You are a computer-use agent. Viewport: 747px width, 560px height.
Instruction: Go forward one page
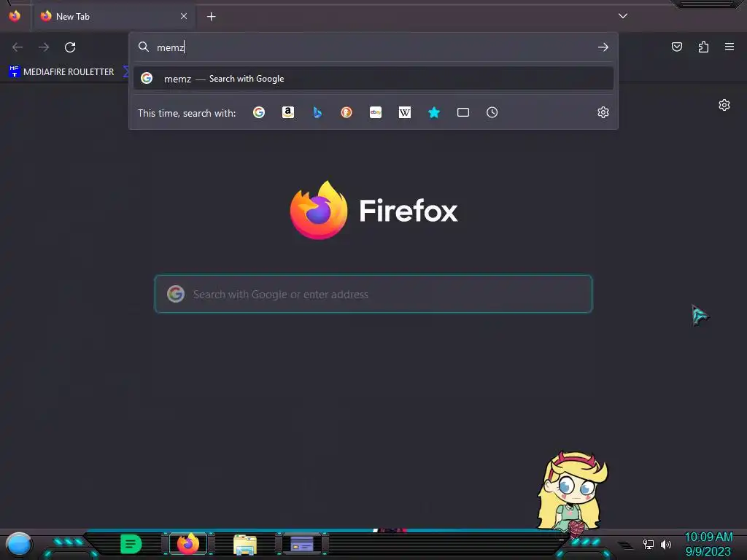[x=44, y=47]
